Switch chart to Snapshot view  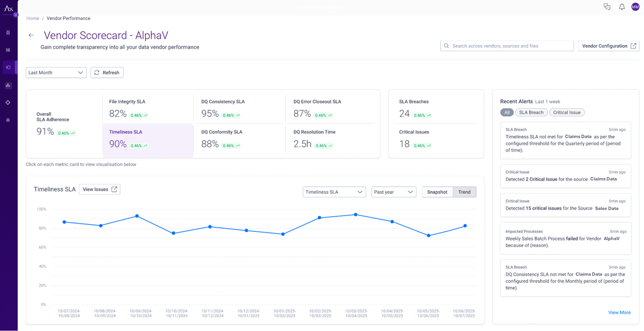437,192
